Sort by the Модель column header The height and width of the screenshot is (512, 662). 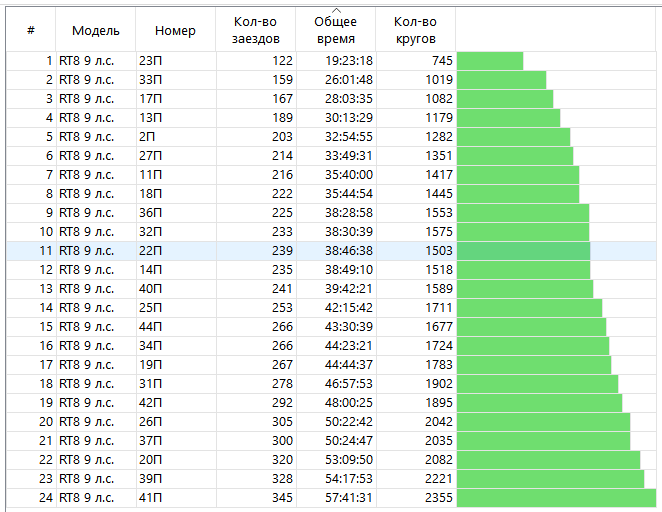(95, 30)
